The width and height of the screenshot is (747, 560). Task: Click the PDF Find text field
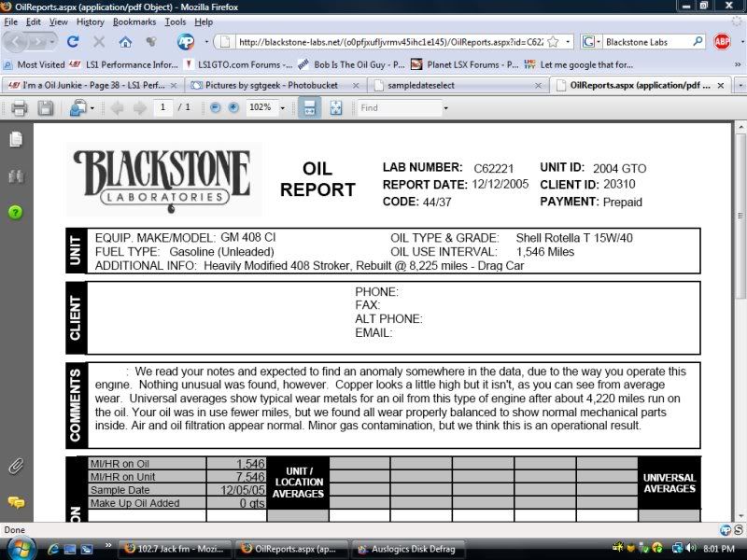(400, 108)
